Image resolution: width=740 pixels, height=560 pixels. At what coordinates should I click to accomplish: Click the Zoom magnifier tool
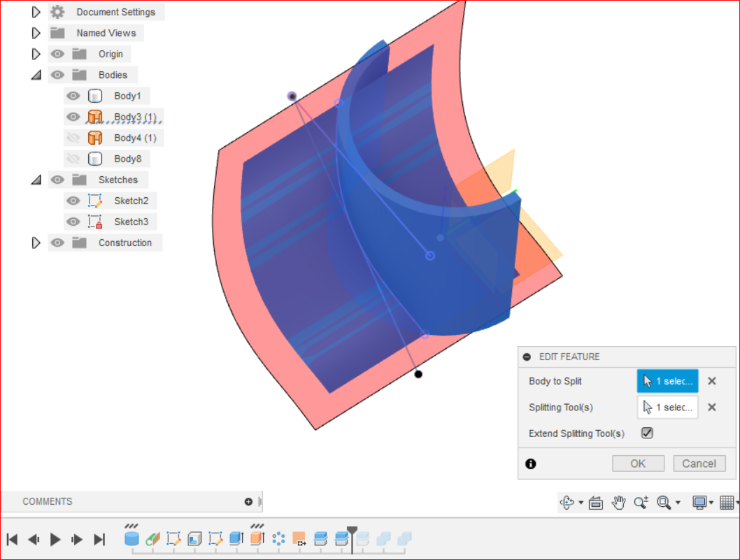(x=641, y=501)
